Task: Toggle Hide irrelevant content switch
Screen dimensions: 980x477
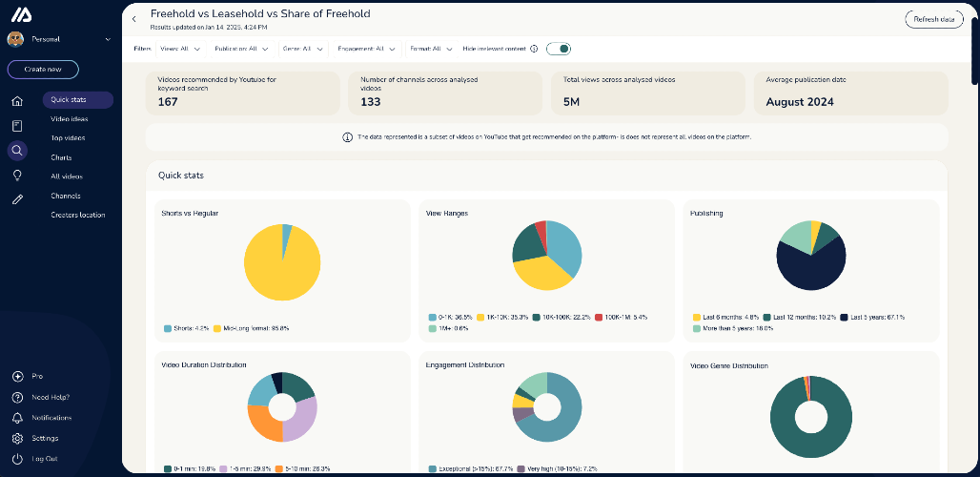Action: pos(559,49)
